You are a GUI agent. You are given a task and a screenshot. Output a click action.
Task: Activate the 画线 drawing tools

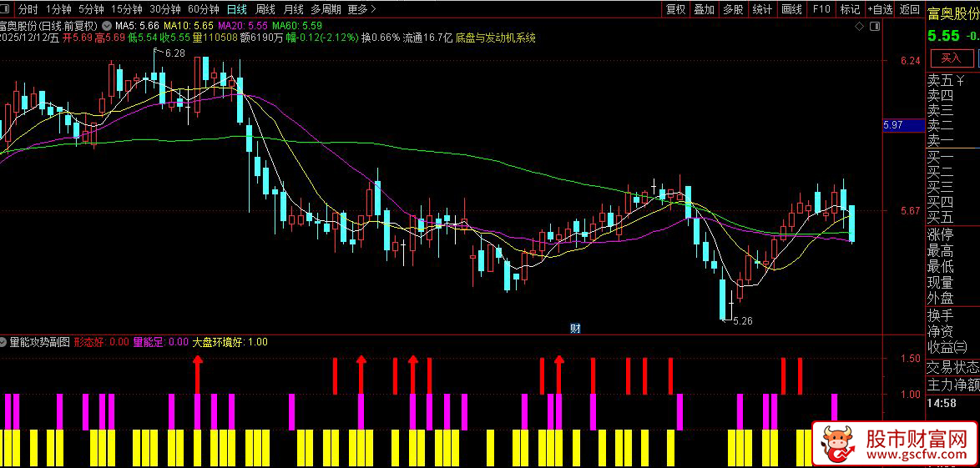(792, 9)
